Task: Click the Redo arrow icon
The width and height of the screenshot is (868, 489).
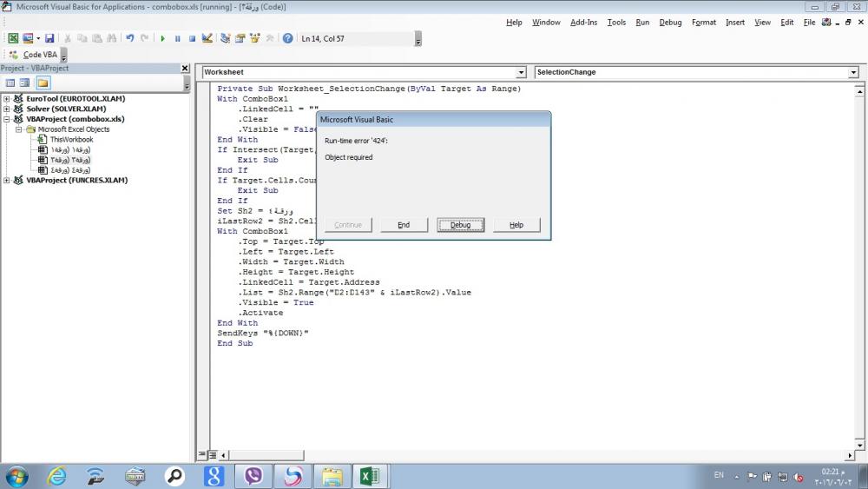Action: 144,38
